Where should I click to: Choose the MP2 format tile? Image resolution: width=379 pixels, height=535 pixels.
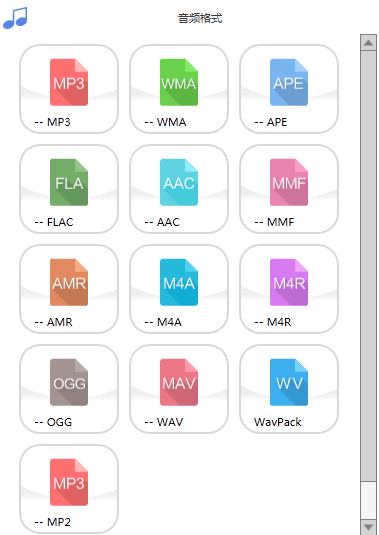point(69,489)
